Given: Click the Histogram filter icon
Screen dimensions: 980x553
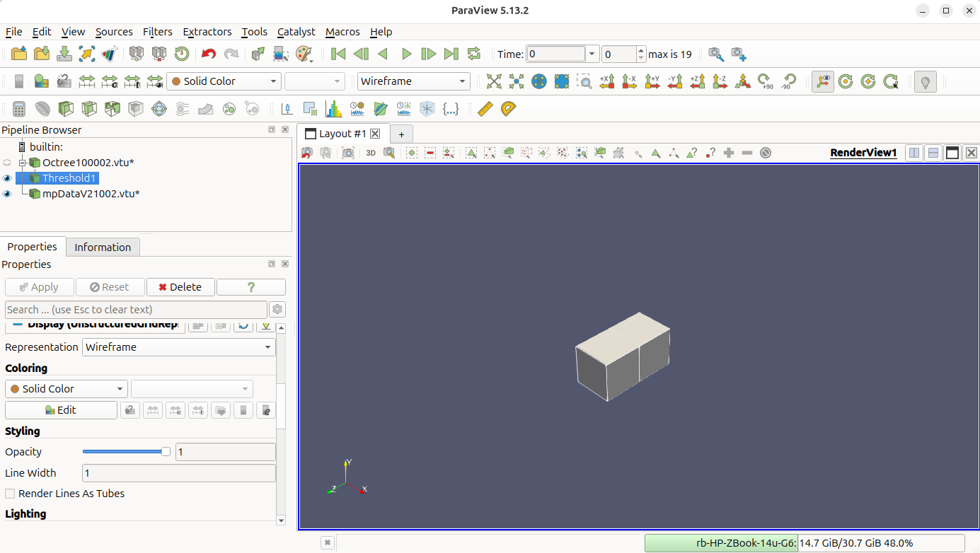Looking at the screenshot, I should point(333,109).
